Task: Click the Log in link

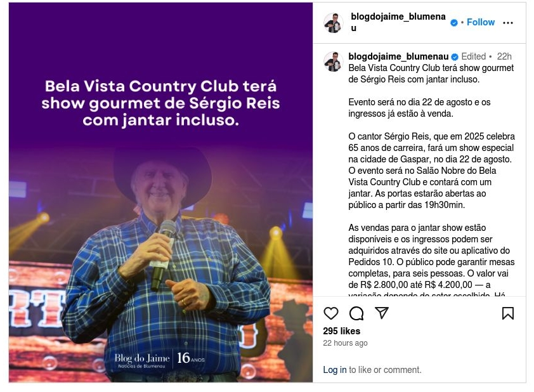Action: (x=334, y=370)
